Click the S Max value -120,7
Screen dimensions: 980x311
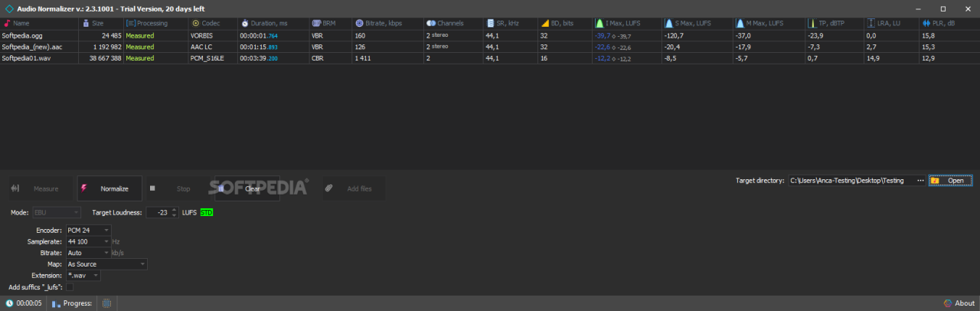[697, 36]
